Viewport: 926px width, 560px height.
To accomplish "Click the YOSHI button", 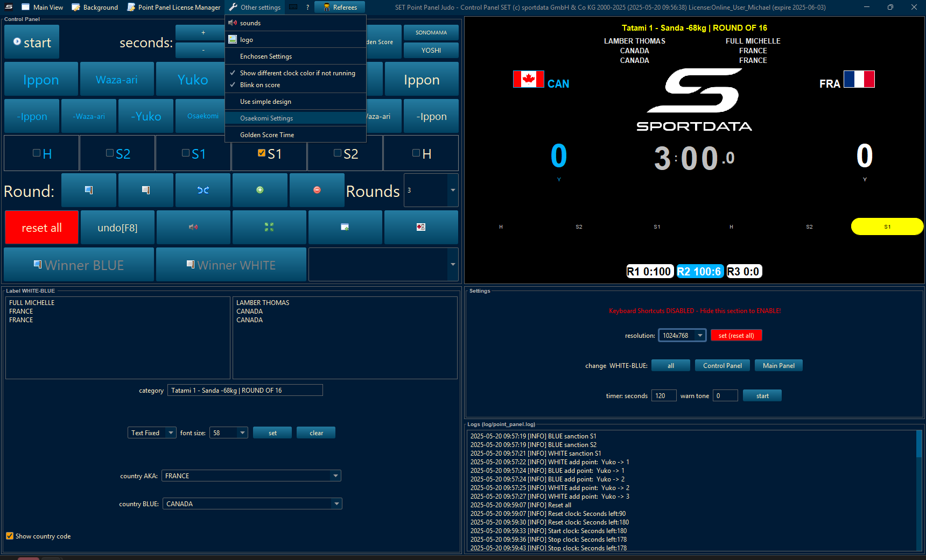I will point(431,50).
